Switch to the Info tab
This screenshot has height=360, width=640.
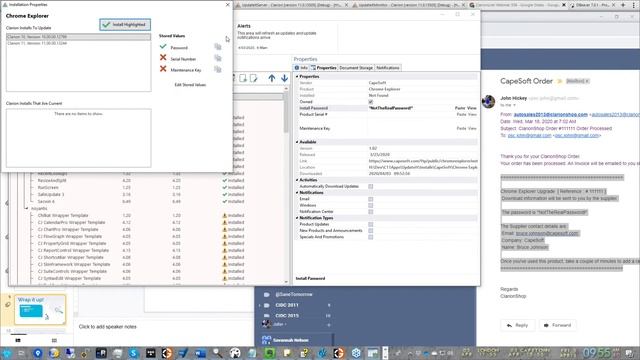(x=301, y=68)
